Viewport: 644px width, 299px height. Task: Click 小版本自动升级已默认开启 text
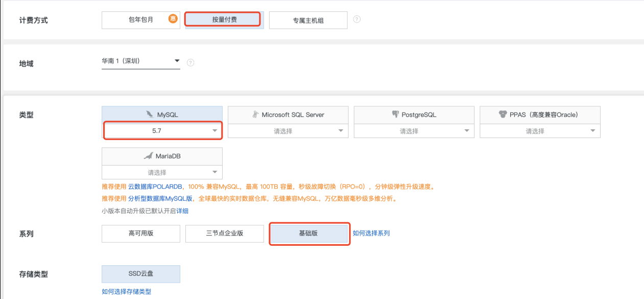tap(139, 211)
